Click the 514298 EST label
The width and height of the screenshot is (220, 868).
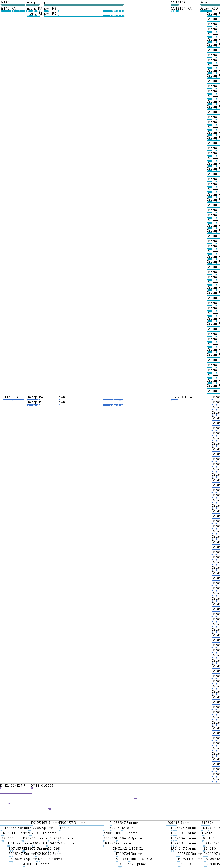[54, 848]
